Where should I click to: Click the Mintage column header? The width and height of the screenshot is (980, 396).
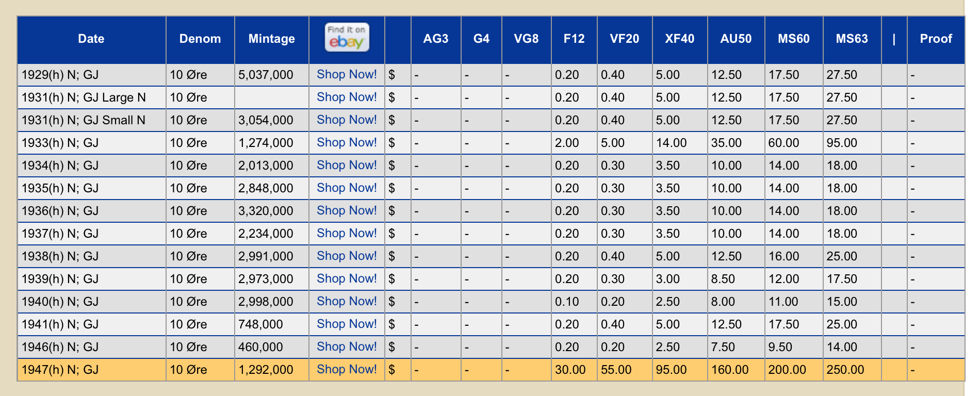click(271, 39)
